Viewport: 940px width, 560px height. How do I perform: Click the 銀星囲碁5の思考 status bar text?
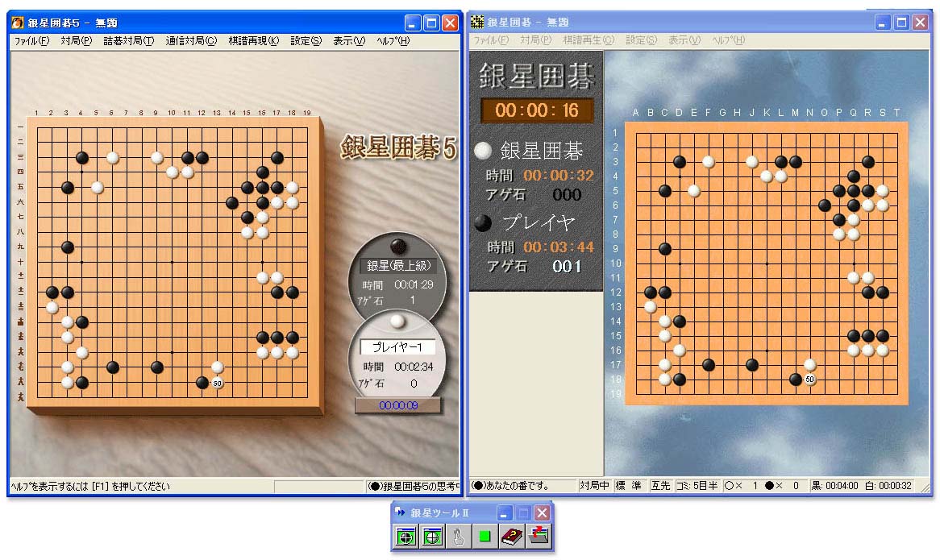click(414, 486)
